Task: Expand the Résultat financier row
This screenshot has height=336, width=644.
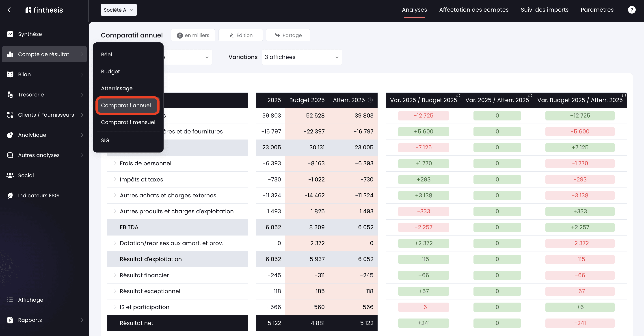Action: pos(115,275)
